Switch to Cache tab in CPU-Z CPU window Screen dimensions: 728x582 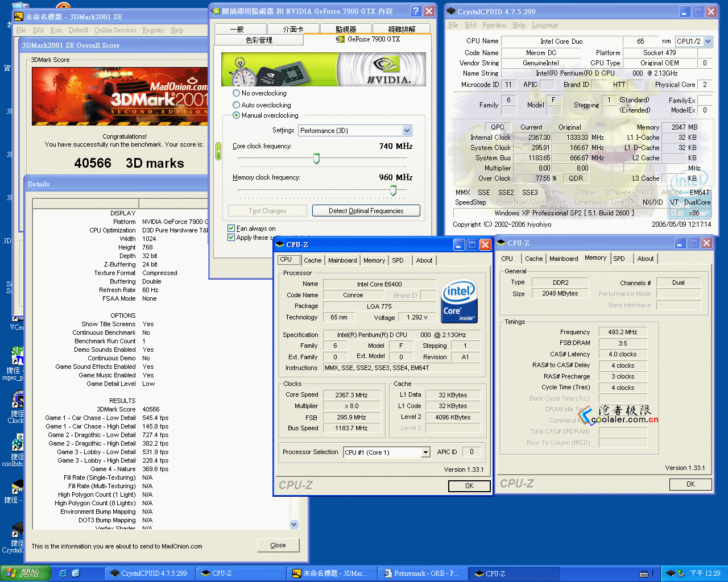click(313, 260)
